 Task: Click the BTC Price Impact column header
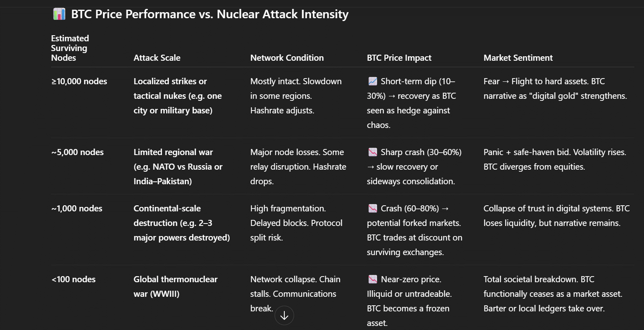coord(399,58)
